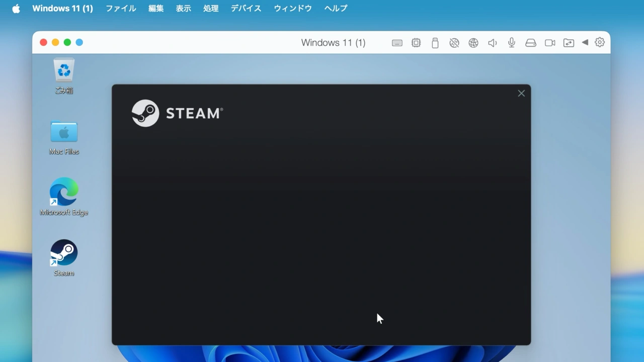Image resolution: width=644 pixels, height=362 pixels.
Task: Click the USB devices icon
Action: pos(435,43)
